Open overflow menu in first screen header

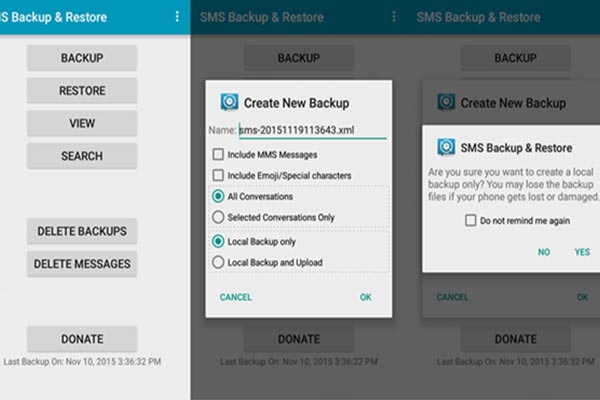pyautogui.click(x=177, y=16)
